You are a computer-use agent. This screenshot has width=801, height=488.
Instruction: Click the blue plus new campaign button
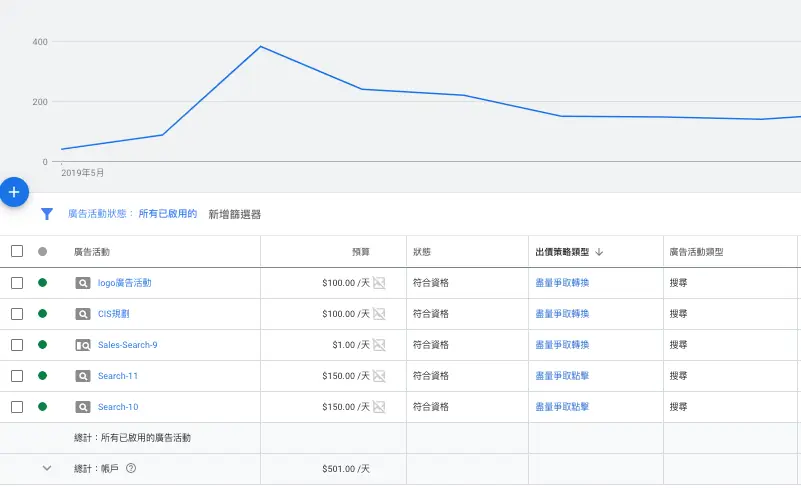point(14,192)
